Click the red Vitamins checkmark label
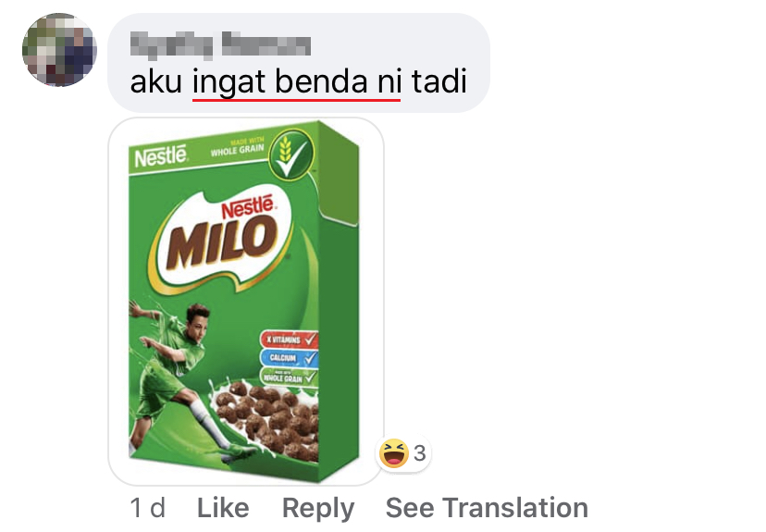 (x=290, y=339)
